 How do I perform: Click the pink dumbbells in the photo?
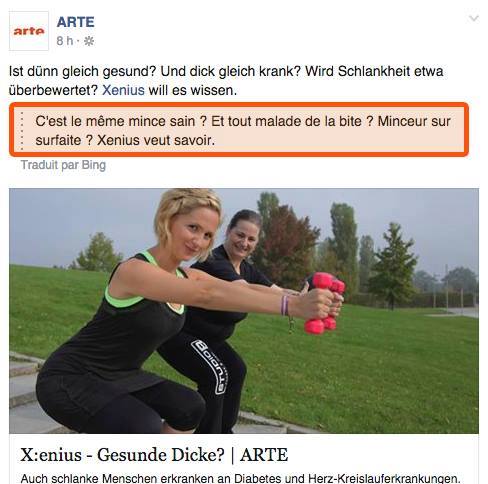tap(325, 303)
